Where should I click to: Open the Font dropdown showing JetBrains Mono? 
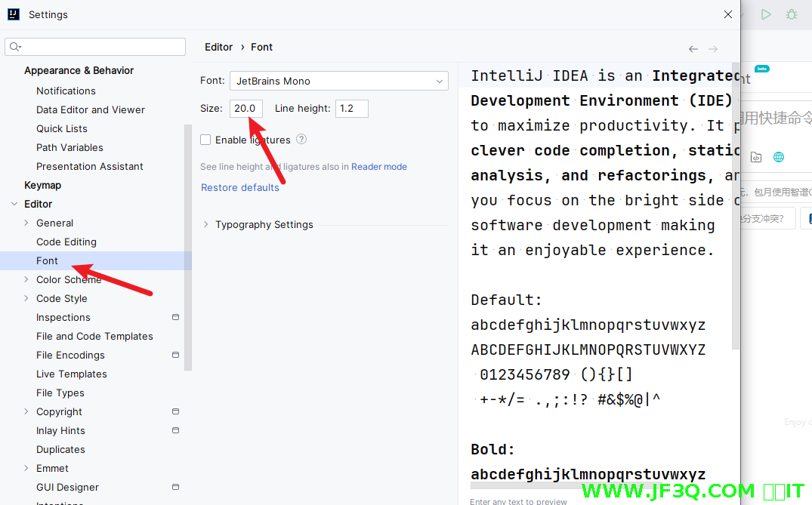click(x=339, y=81)
